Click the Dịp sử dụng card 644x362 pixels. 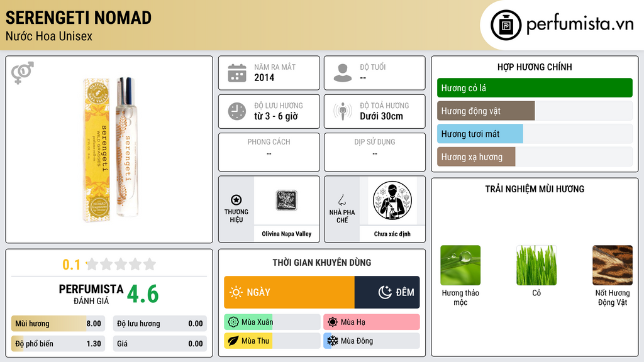pyautogui.click(x=375, y=152)
